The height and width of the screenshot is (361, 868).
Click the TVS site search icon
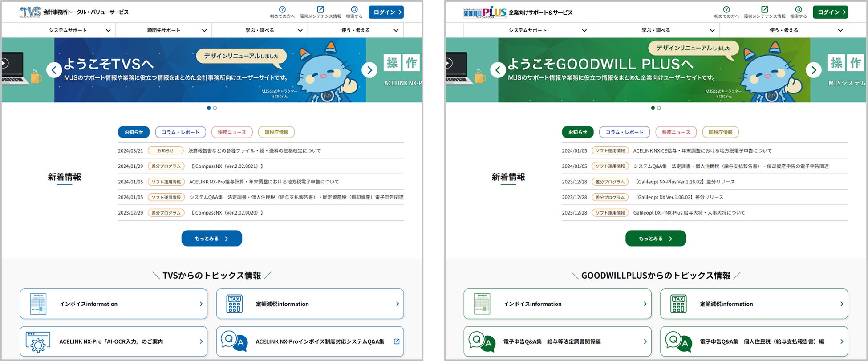pos(354,10)
